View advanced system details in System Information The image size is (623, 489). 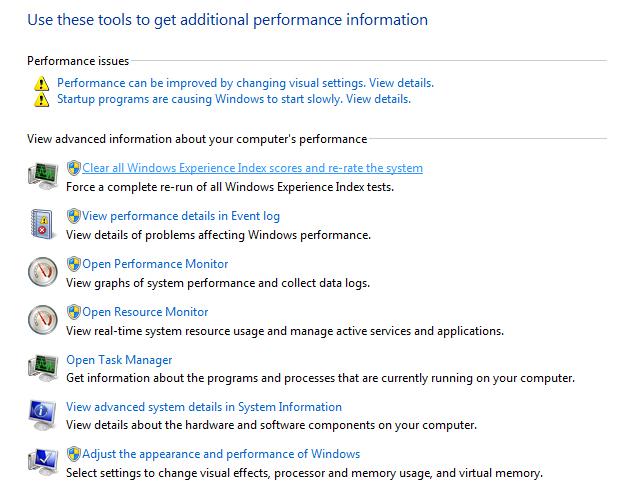[x=204, y=407]
